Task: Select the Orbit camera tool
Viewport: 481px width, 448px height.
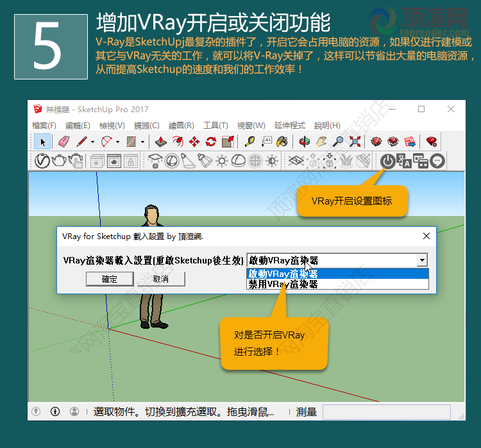Action: (304, 142)
